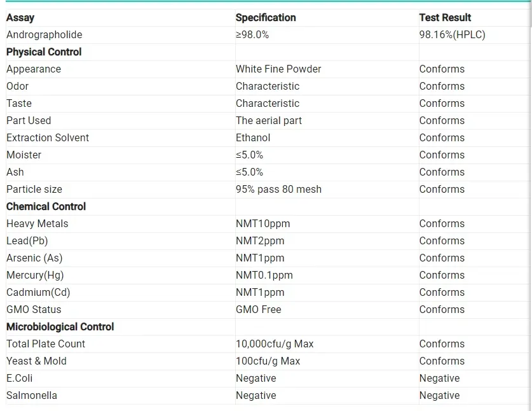Click the Test Result column header

click(445, 18)
